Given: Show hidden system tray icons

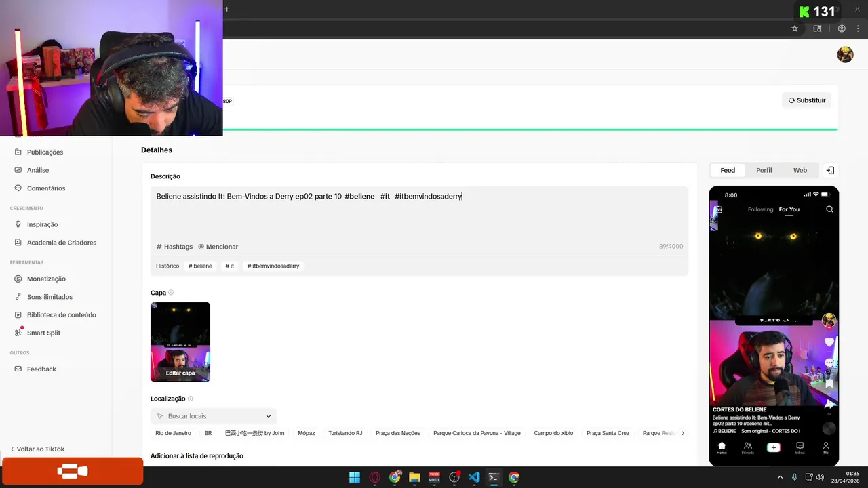Looking at the screenshot, I should coord(780,477).
